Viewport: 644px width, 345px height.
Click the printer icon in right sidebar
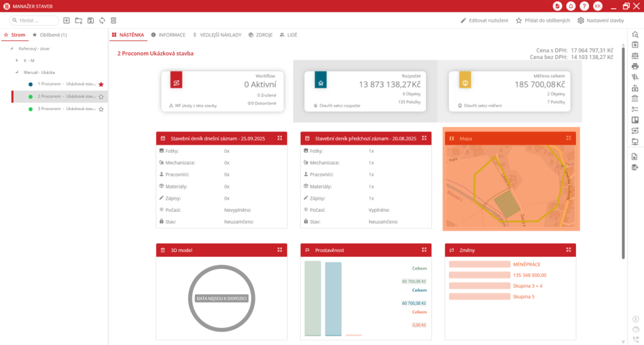coord(635,66)
